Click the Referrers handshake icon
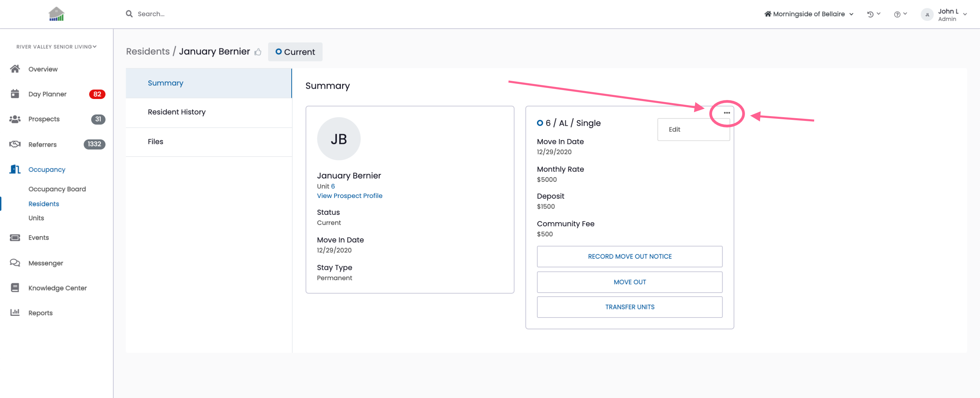 click(15, 144)
